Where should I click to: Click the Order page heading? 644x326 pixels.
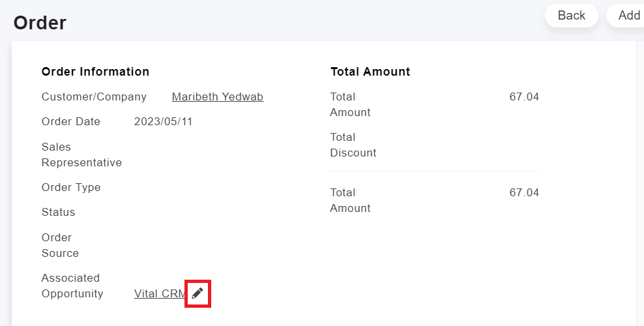pyautogui.click(x=40, y=23)
